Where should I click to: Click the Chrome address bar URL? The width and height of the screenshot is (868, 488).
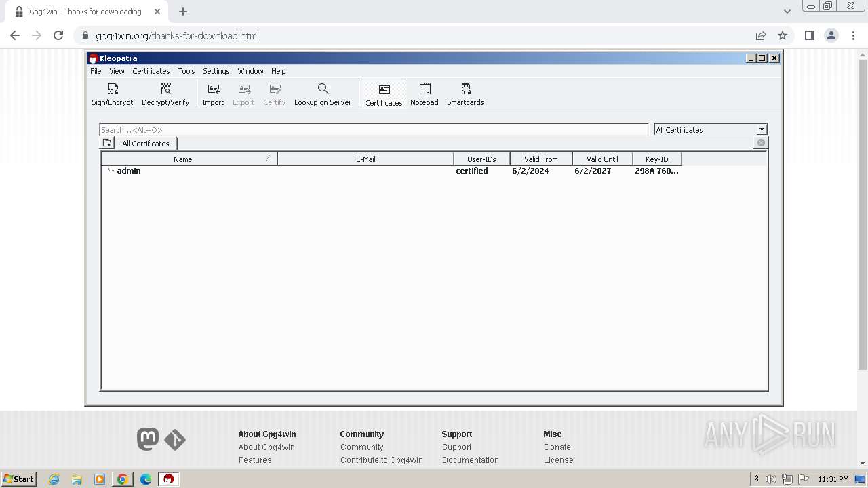(177, 36)
